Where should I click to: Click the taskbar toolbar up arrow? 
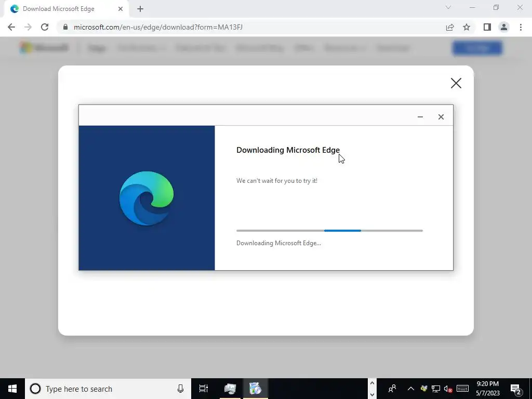coord(372,383)
